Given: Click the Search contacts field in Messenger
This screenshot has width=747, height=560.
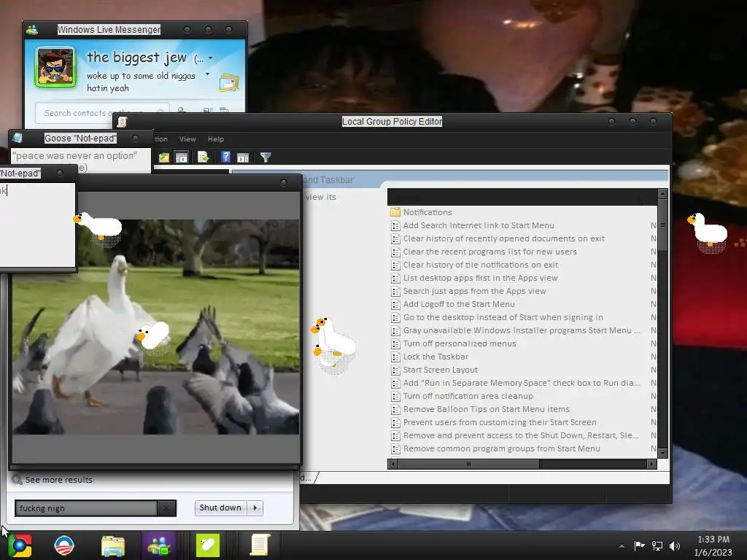Looking at the screenshot, I should 102,113.
